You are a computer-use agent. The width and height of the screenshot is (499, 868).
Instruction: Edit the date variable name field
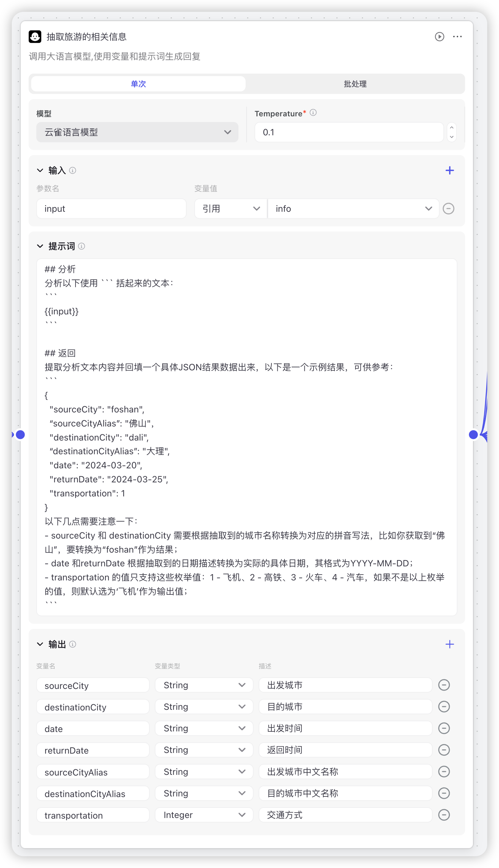(93, 729)
